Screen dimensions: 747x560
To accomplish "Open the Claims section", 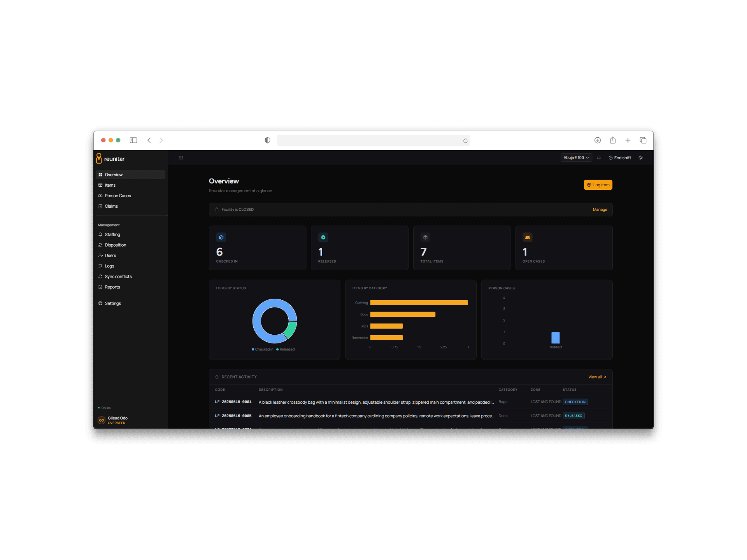I will pos(130,206).
